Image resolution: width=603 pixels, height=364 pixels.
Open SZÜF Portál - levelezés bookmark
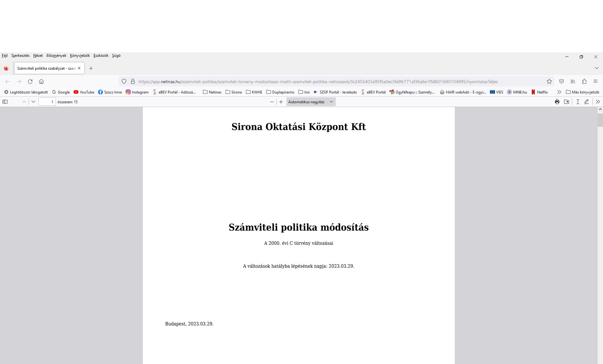[x=335, y=92]
